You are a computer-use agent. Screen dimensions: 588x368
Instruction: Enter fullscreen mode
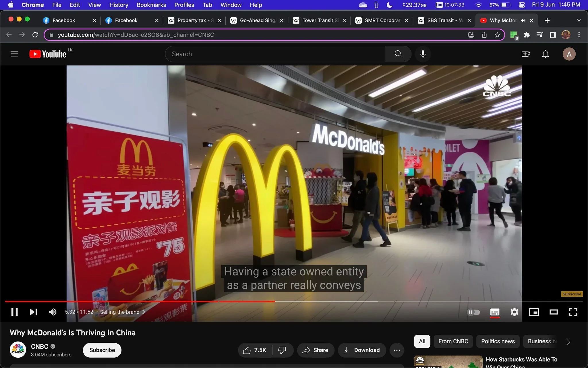pos(573,312)
